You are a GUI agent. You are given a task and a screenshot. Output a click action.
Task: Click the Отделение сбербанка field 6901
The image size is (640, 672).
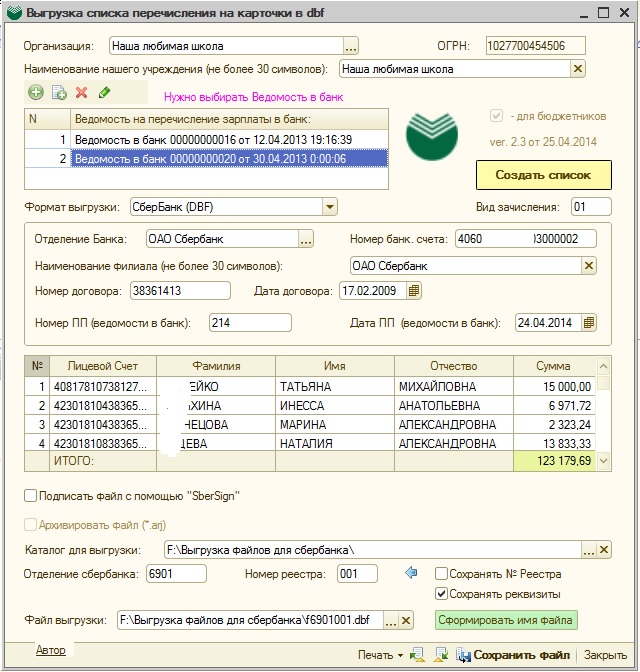[x=177, y=573]
